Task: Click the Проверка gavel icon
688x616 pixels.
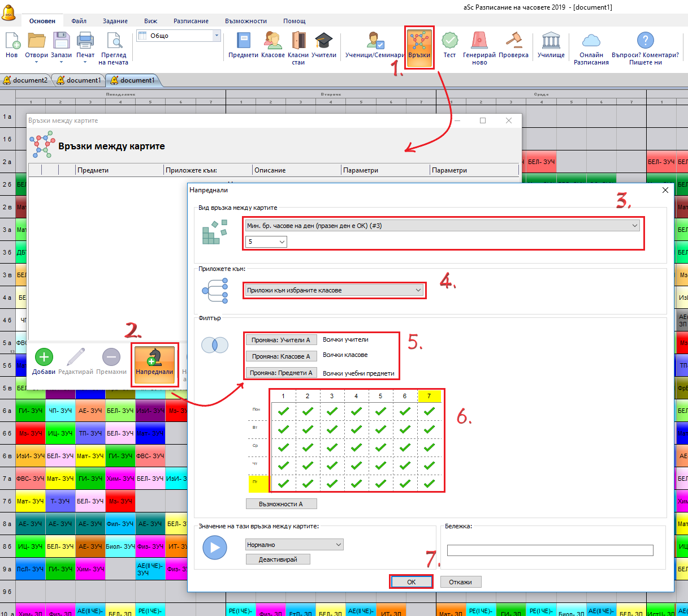Action: click(513, 42)
